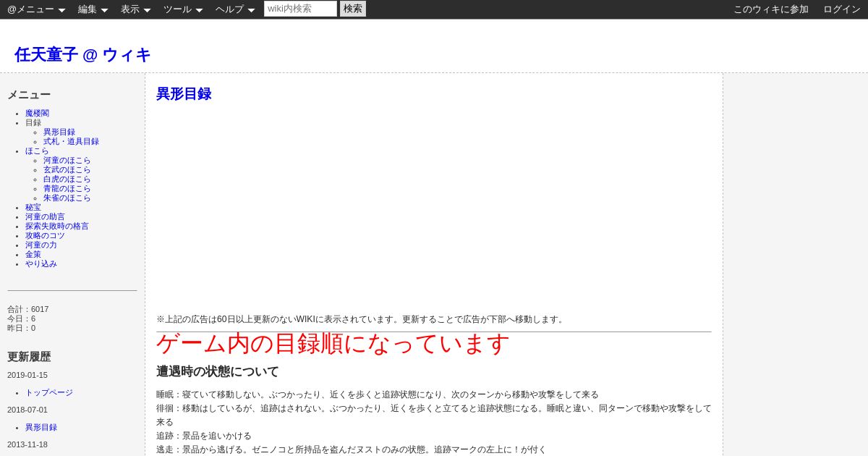Click the ログイン link
Image resolution: width=868 pixels, height=456 pixels.
842,9
